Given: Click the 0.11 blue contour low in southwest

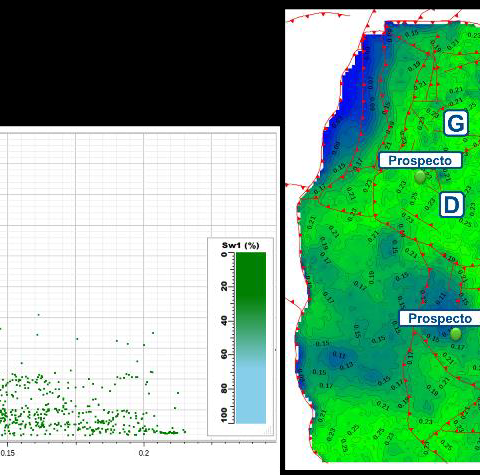Looking at the screenshot, I should (x=339, y=355).
